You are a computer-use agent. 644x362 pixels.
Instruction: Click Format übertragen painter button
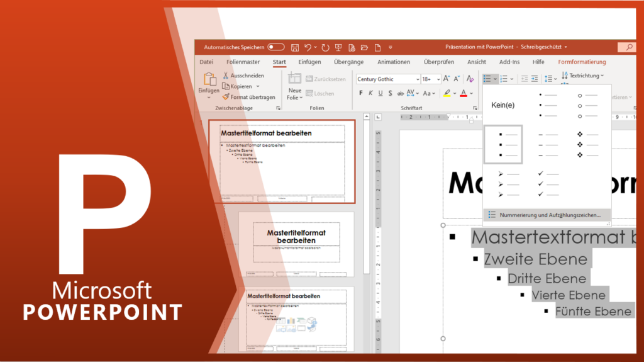pyautogui.click(x=249, y=97)
